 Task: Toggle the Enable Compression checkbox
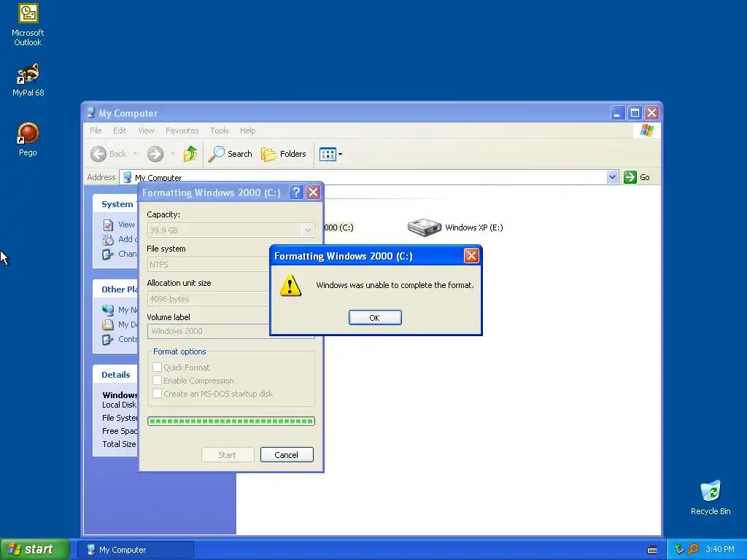[157, 381]
